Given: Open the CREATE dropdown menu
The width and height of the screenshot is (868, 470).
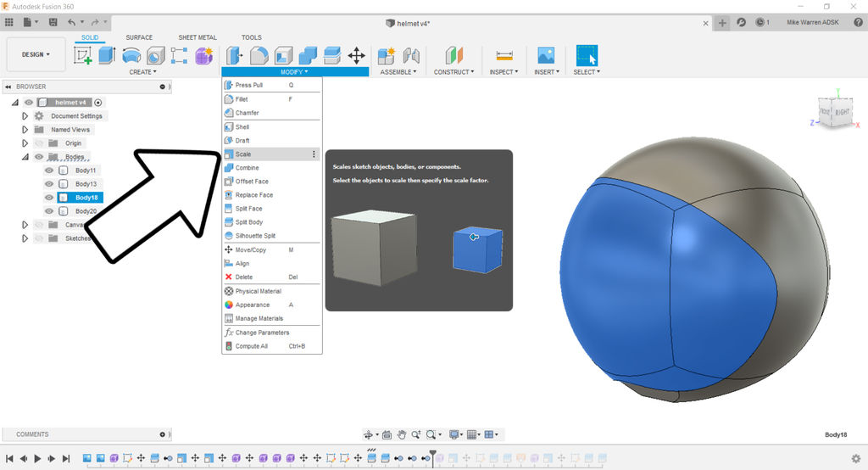Looking at the screenshot, I should point(142,72).
